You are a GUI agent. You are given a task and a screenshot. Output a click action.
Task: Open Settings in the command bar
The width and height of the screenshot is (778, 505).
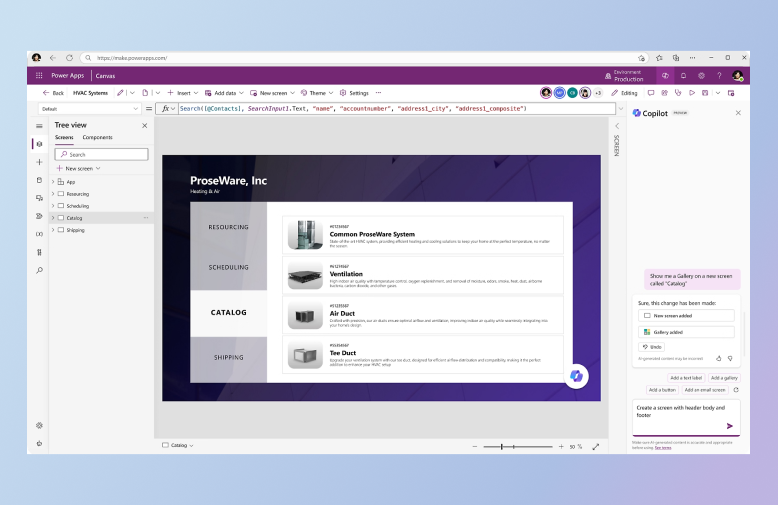[x=354, y=93]
